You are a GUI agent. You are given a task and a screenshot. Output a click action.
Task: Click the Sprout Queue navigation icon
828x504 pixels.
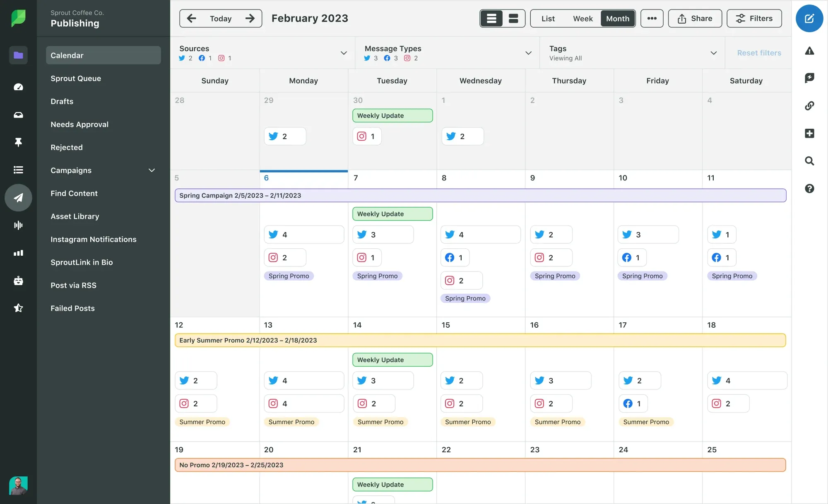[76, 78]
